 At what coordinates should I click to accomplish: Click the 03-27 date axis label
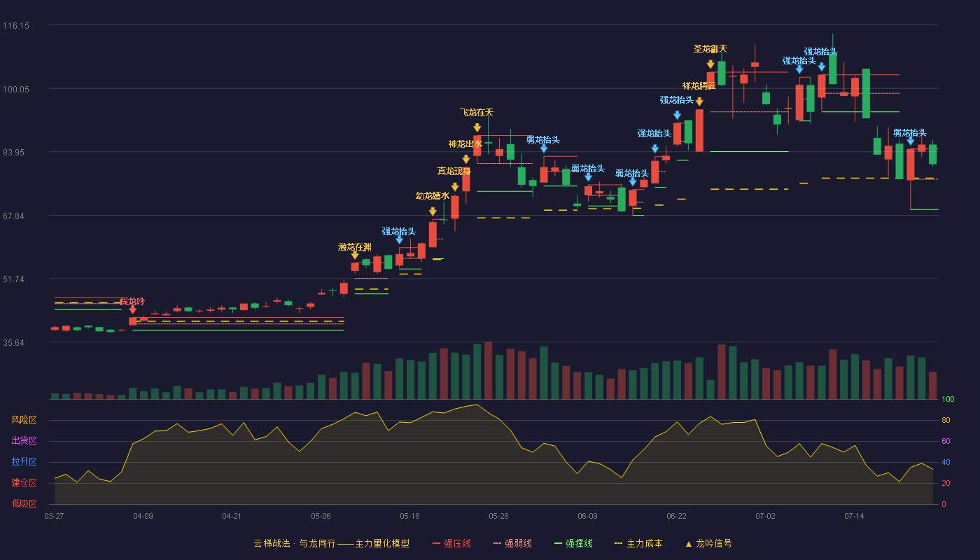(x=54, y=516)
